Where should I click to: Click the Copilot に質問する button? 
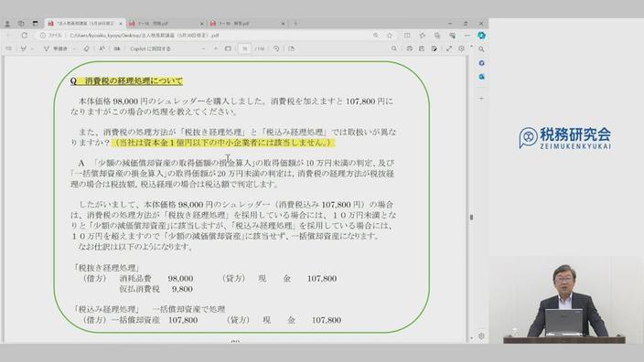[x=150, y=48]
